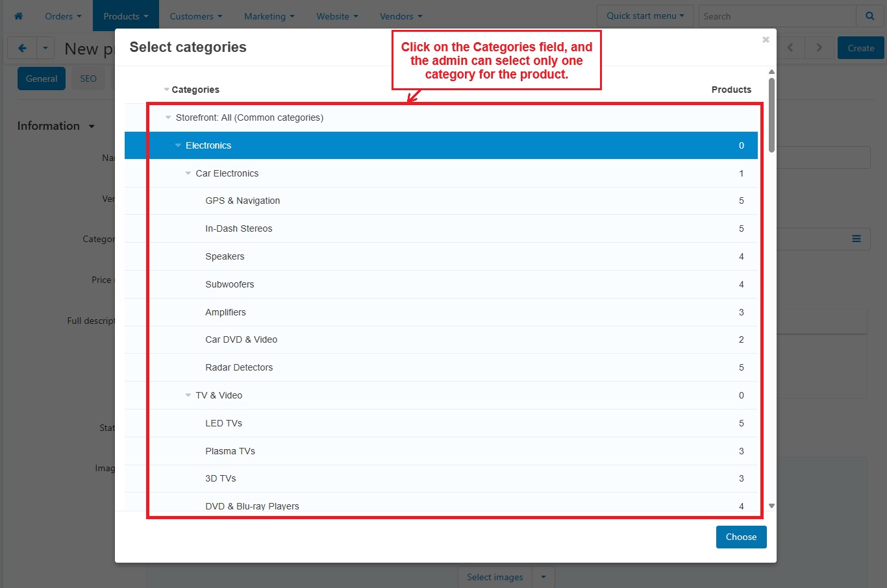Click the back arrow button
This screenshot has width=887, height=588.
[22, 48]
